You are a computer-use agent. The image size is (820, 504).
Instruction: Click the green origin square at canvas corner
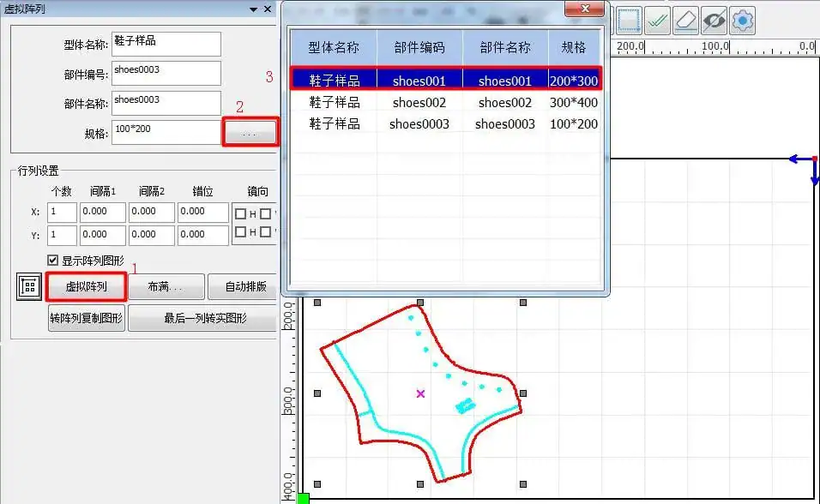tap(304, 498)
